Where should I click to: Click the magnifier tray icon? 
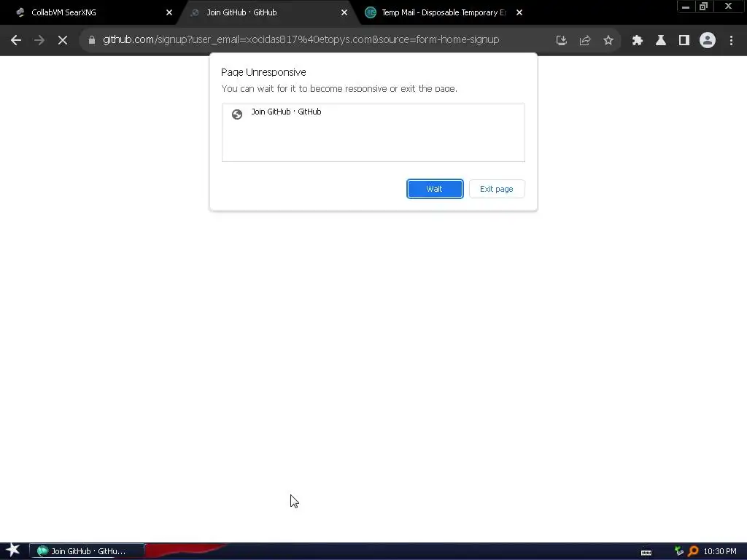tap(693, 551)
